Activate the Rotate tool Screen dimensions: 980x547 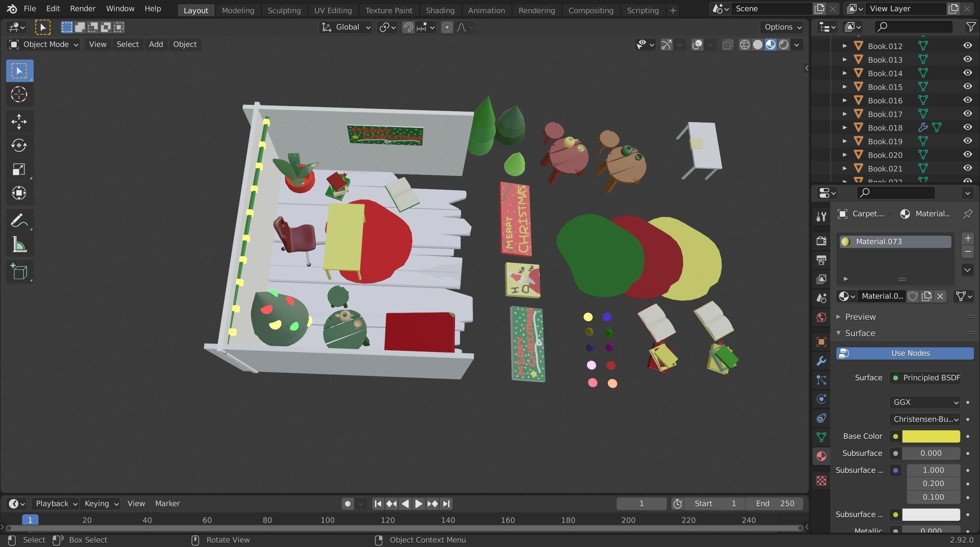(x=19, y=145)
